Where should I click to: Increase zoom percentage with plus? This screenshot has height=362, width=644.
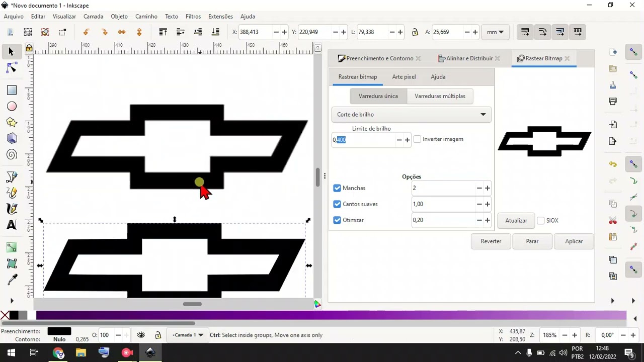575,335
